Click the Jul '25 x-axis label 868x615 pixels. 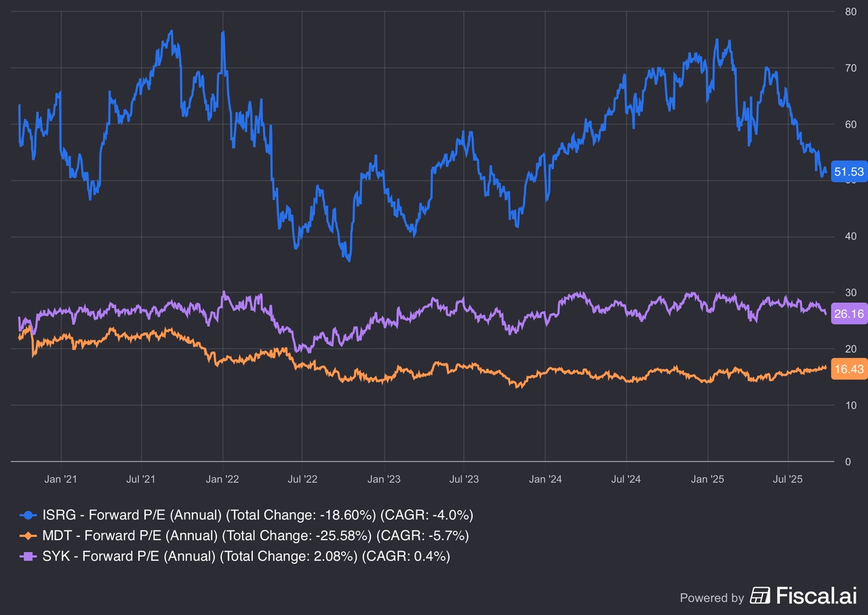point(788,479)
